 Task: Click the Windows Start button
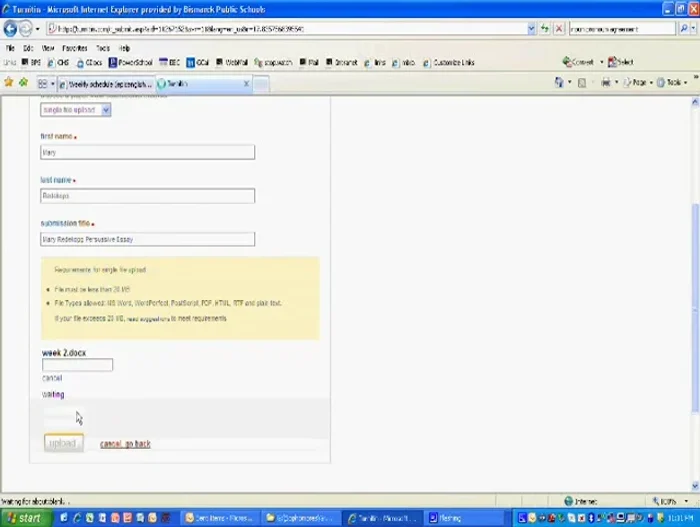[x=24, y=518]
